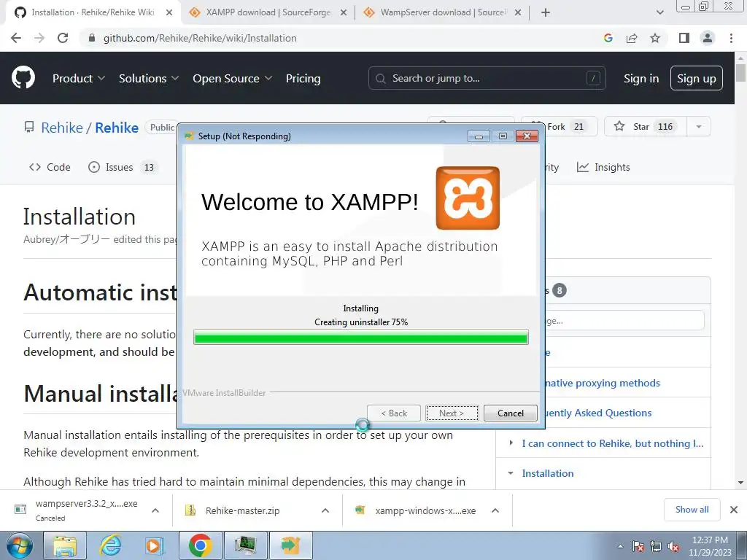Open the Chrome profile avatar
The width and height of the screenshot is (747, 560).
point(708,38)
